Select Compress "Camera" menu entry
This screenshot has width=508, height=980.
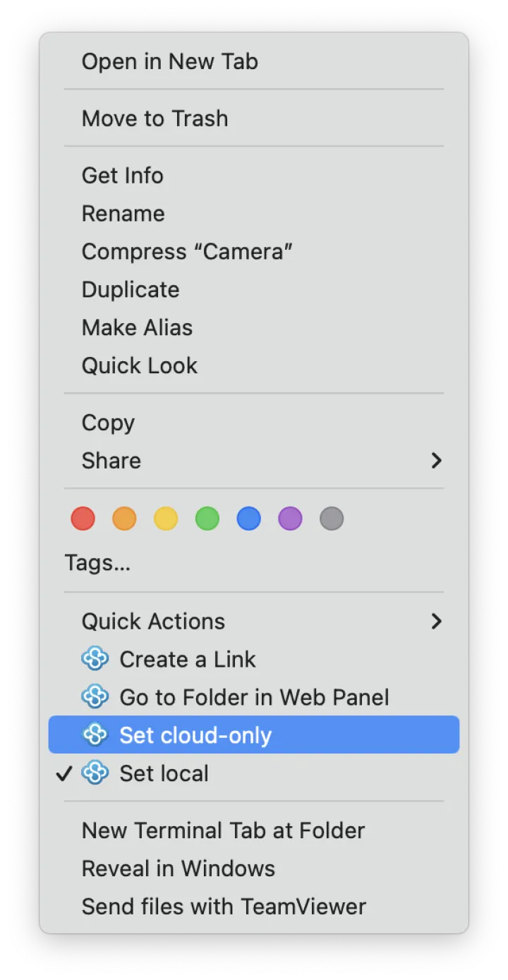tap(187, 251)
